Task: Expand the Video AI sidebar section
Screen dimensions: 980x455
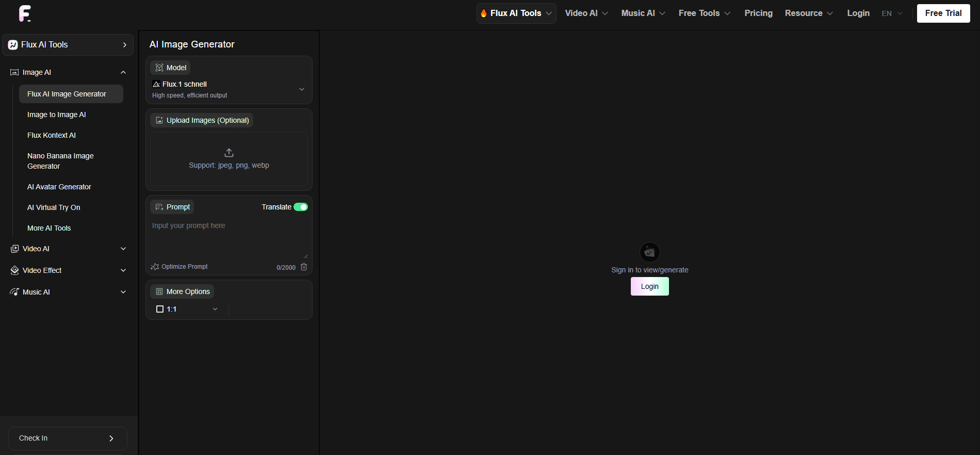Action: (x=123, y=249)
